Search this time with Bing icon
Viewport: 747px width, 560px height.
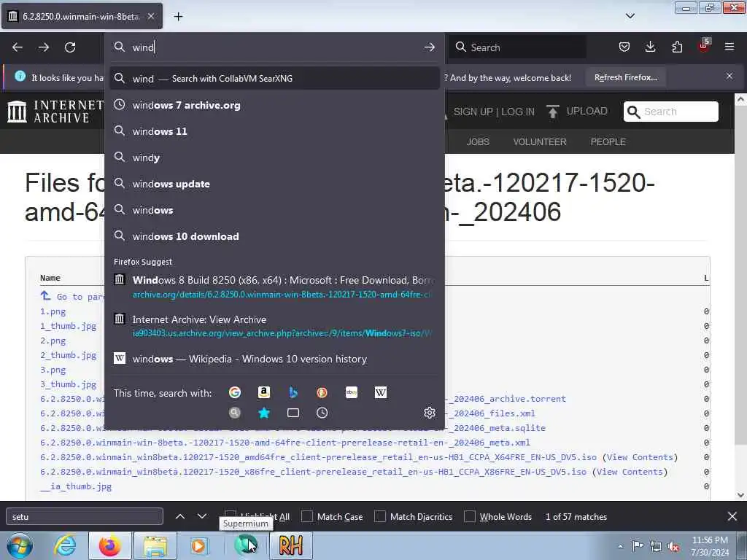[x=293, y=392]
